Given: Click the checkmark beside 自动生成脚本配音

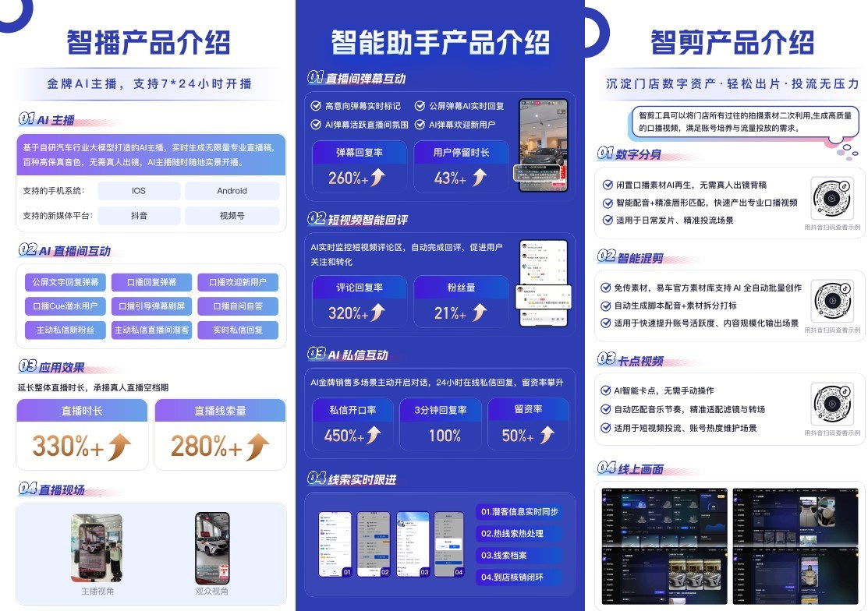Looking at the screenshot, I should click(606, 305).
